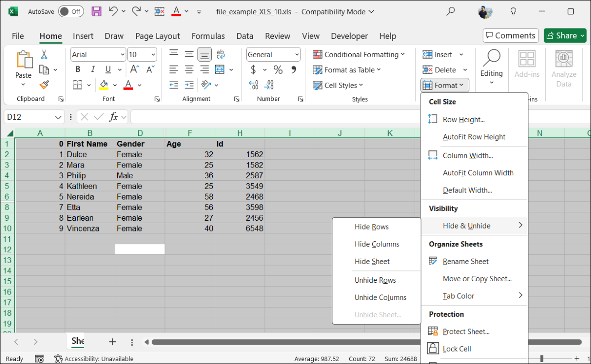Switch to the Page Layout tab
The width and height of the screenshot is (591, 364).
pos(158,36)
